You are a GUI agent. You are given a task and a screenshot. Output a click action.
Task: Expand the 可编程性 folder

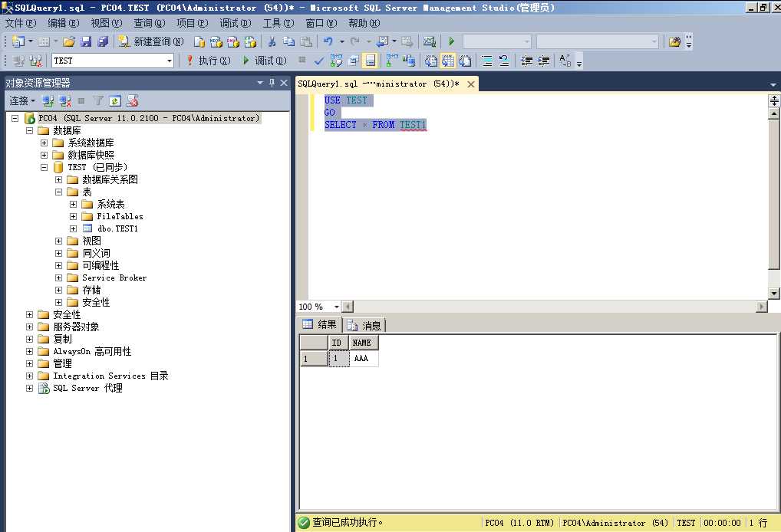[x=58, y=265]
